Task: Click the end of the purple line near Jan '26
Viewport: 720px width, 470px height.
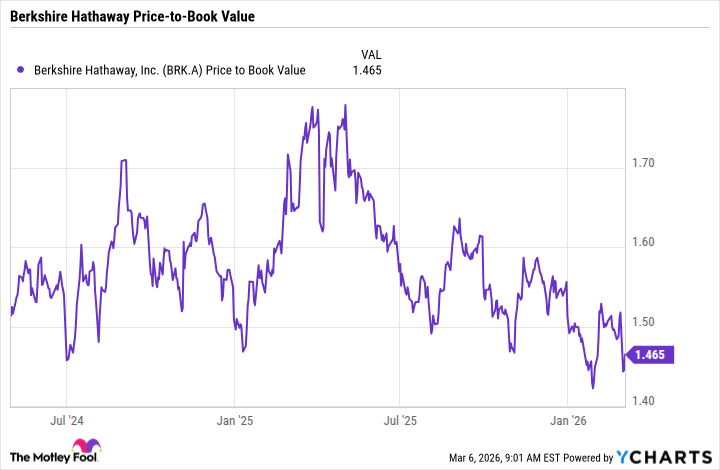Action: click(x=625, y=370)
